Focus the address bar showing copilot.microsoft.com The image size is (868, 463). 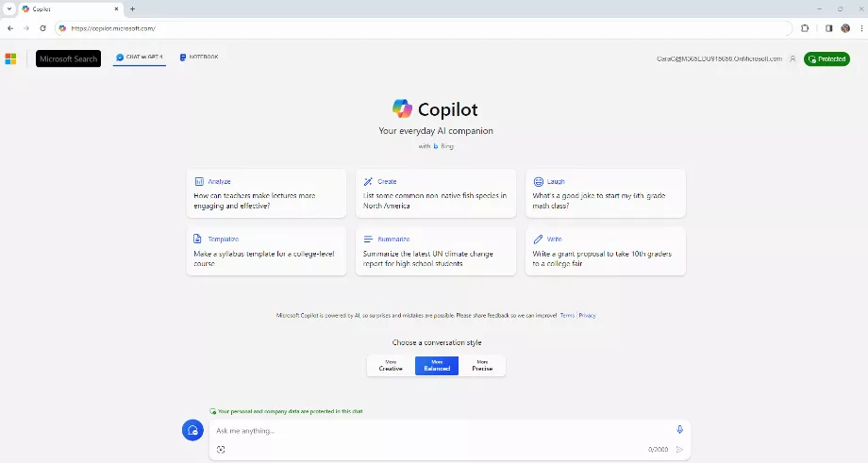[424, 28]
